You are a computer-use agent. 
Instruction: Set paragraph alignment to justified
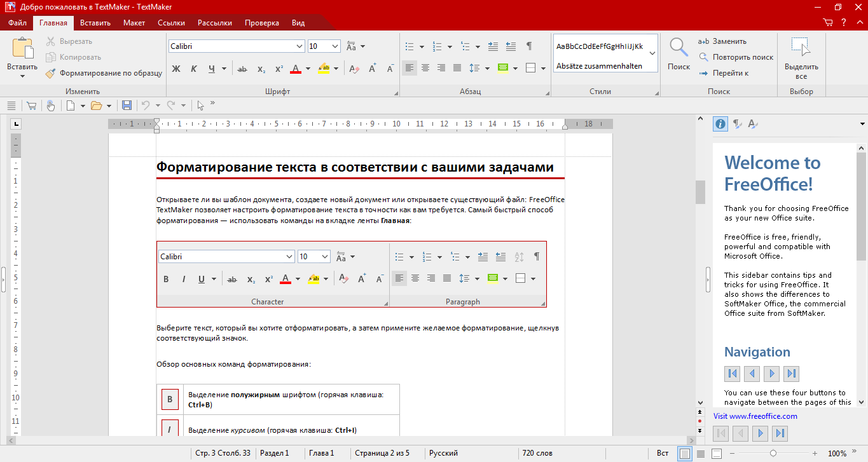pyautogui.click(x=457, y=68)
